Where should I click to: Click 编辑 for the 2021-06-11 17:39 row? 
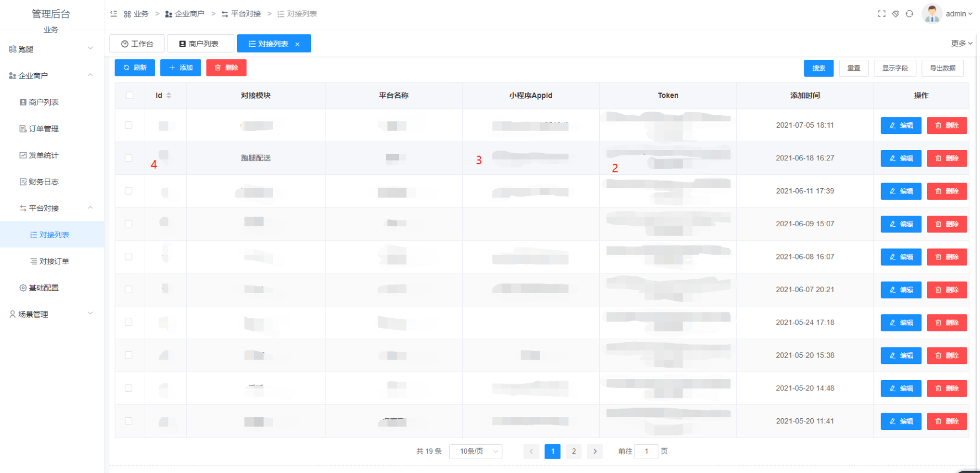(x=900, y=191)
